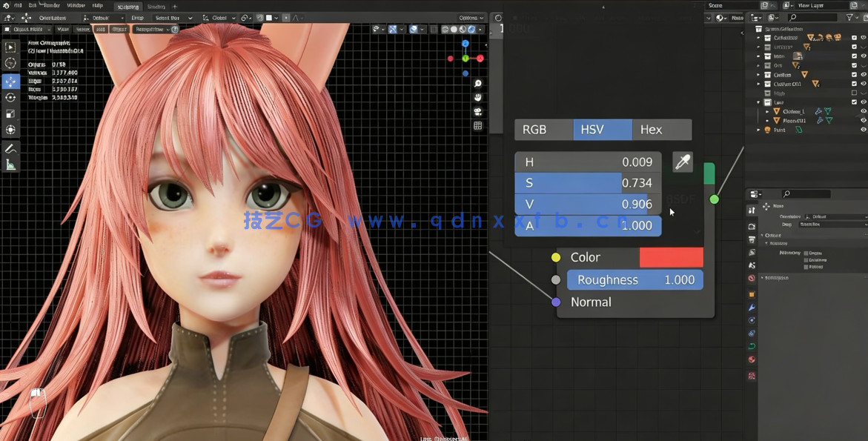Activate the eyedropper in the color picker
This screenshot has height=441, width=868.
[x=682, y=162]
